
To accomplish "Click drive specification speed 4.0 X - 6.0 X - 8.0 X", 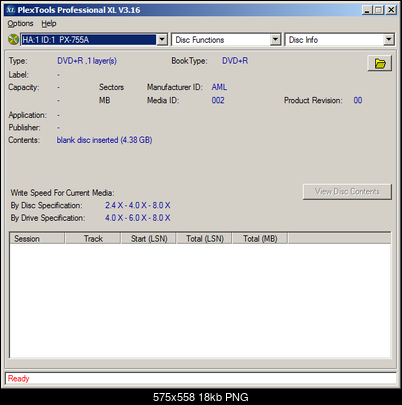I will pos(138,218).
